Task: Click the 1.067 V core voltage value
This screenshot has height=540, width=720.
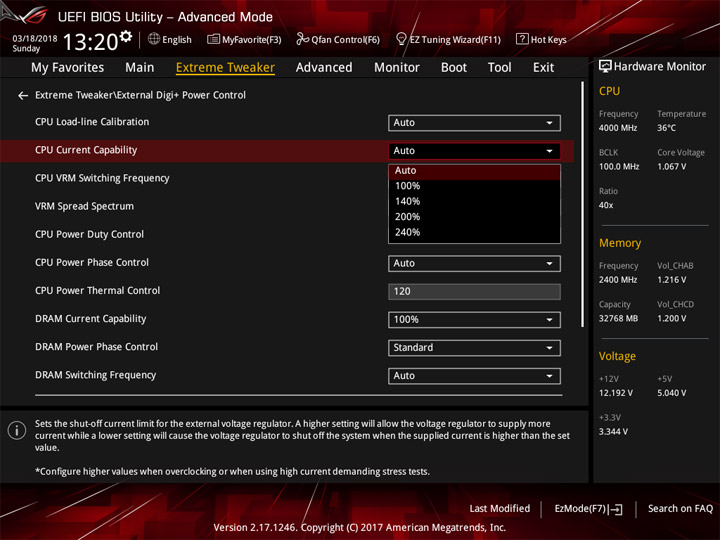Action: point(672,167)
